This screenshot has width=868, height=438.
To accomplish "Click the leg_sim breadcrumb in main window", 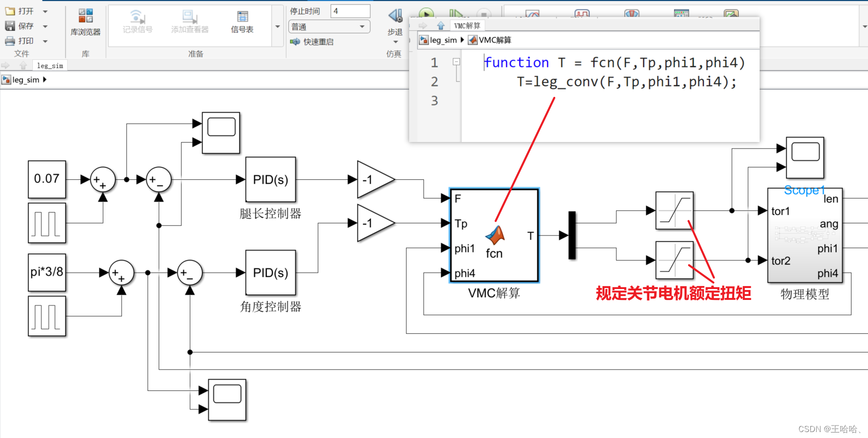I will (x=25, y=79).
